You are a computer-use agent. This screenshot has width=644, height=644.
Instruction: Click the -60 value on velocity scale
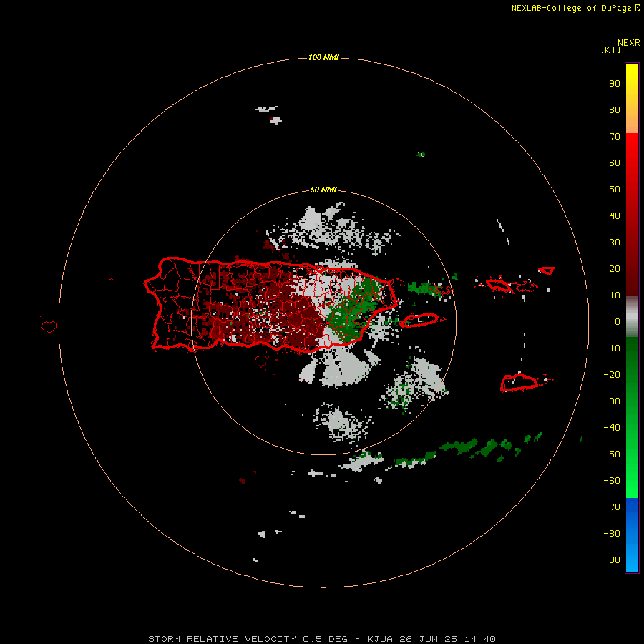tap(612, 481)
